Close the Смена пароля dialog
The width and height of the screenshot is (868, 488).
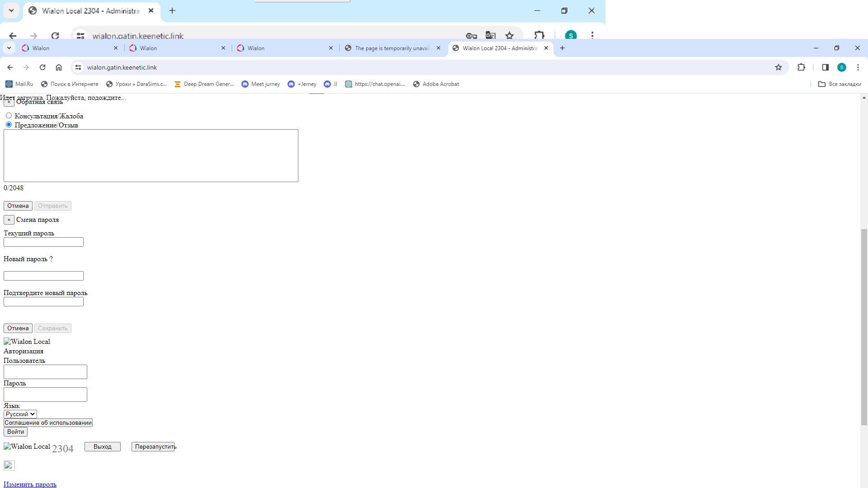click(x=9, y=220)
